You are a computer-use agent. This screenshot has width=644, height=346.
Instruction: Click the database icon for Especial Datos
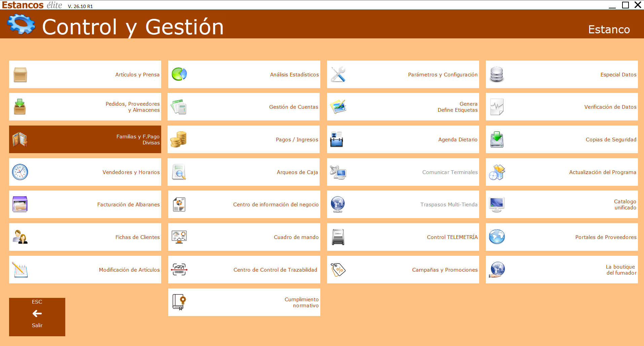click(x=497, y=74)
